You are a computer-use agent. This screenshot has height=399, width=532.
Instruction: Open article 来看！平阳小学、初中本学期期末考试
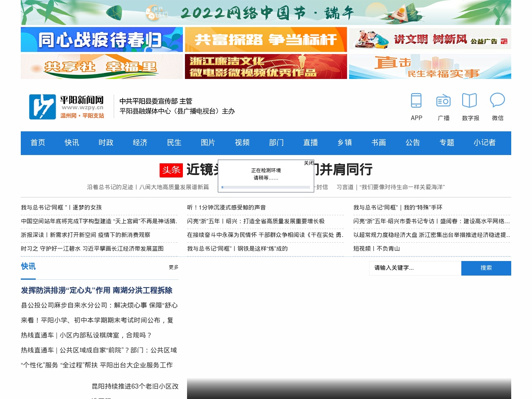[x=97, y=320]
